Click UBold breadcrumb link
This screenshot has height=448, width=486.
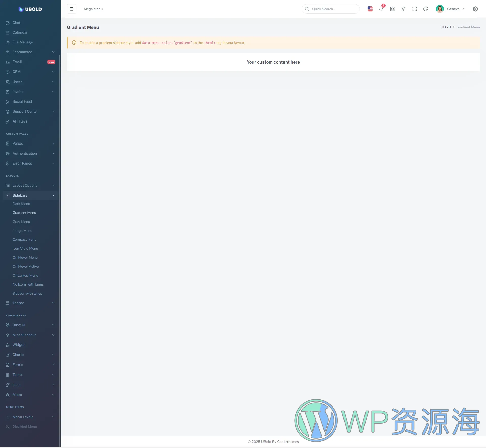coord(445,27)
